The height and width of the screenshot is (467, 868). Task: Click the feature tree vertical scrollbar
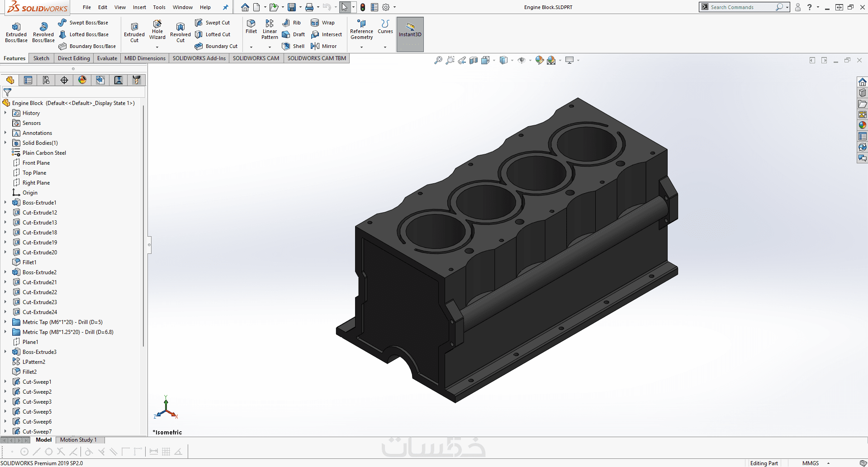pyautogui.click(x=144, y=226)
